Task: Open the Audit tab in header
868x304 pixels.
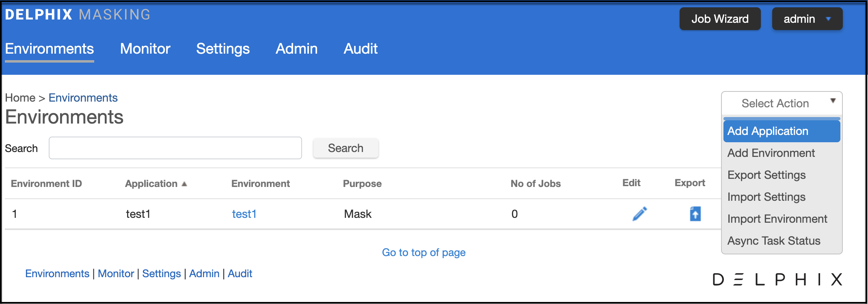Action: point(361,49)
